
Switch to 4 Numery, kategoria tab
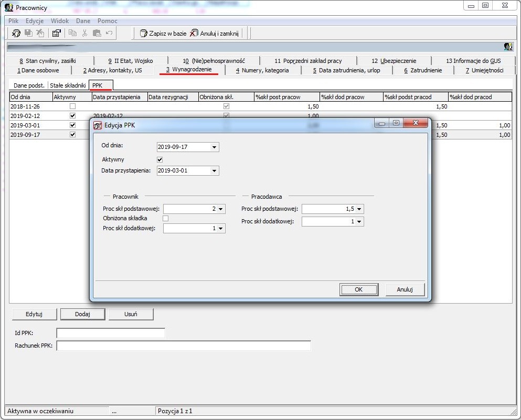pos(262,70)
